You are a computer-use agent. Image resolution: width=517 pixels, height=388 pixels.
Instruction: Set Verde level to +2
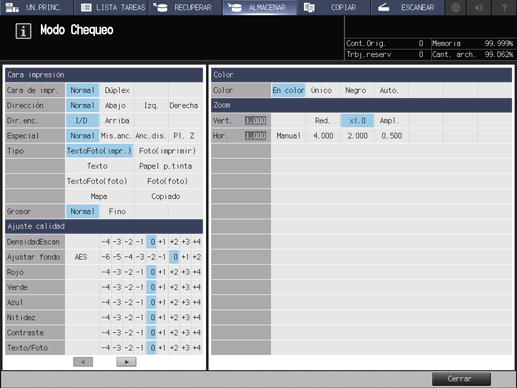click(x=174, y=287)
